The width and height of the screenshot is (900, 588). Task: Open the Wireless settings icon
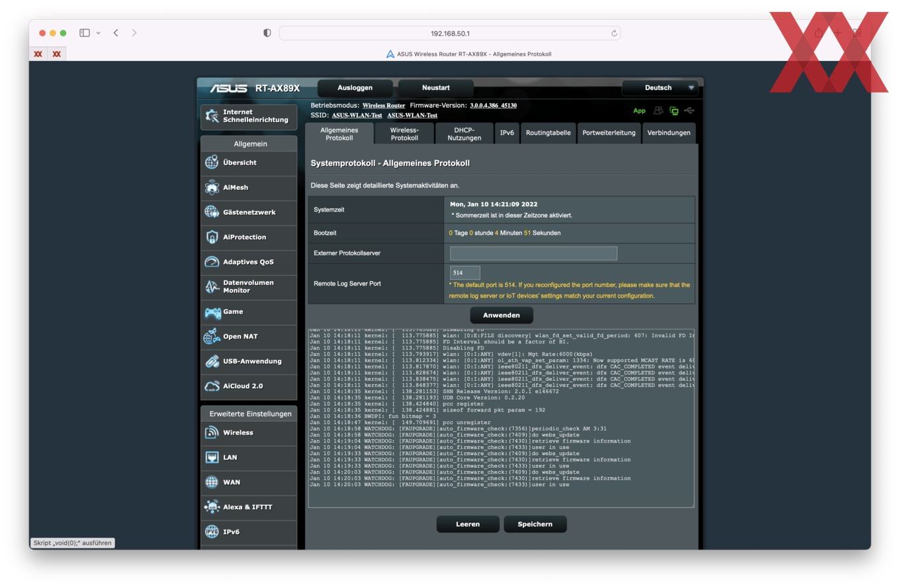(x=212, y=433)
